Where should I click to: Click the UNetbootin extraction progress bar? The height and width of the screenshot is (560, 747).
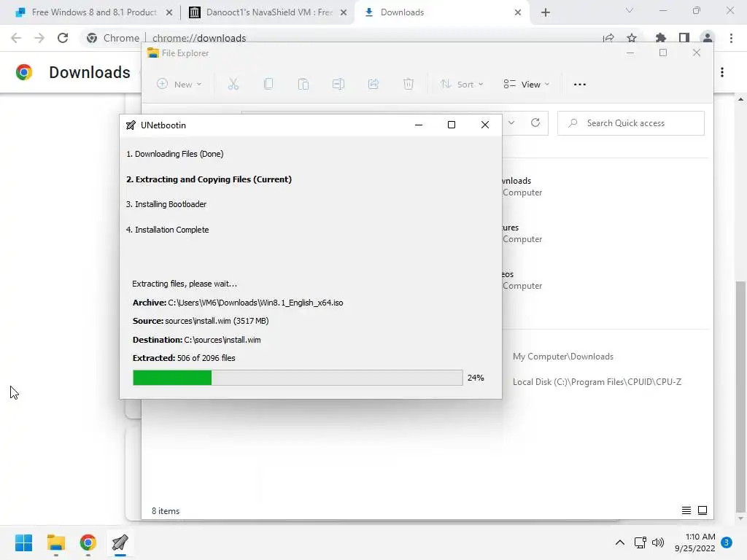point(298,378)
